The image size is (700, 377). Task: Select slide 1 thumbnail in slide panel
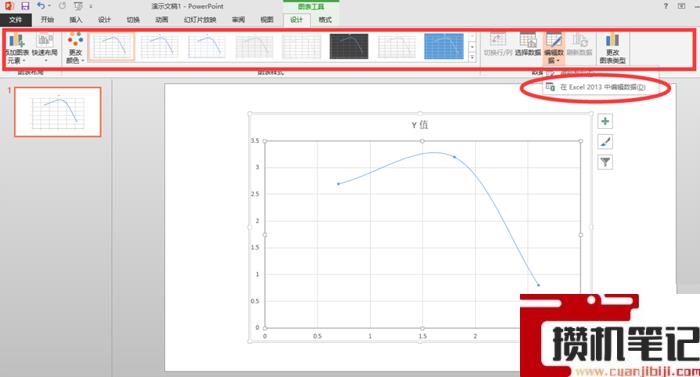[x=58, y=112]
